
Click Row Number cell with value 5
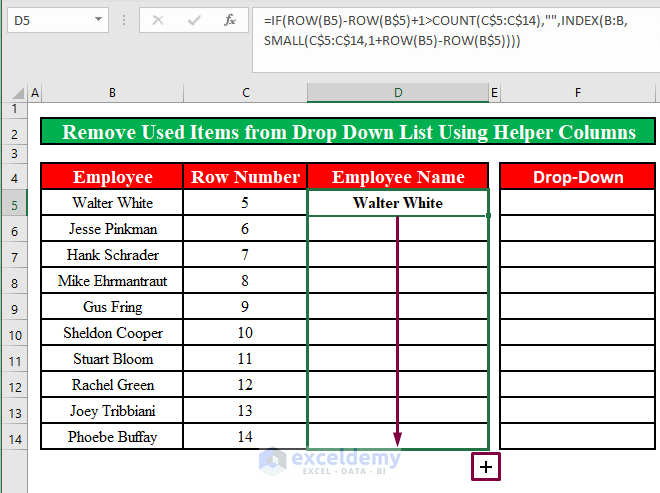coord(245,203)
